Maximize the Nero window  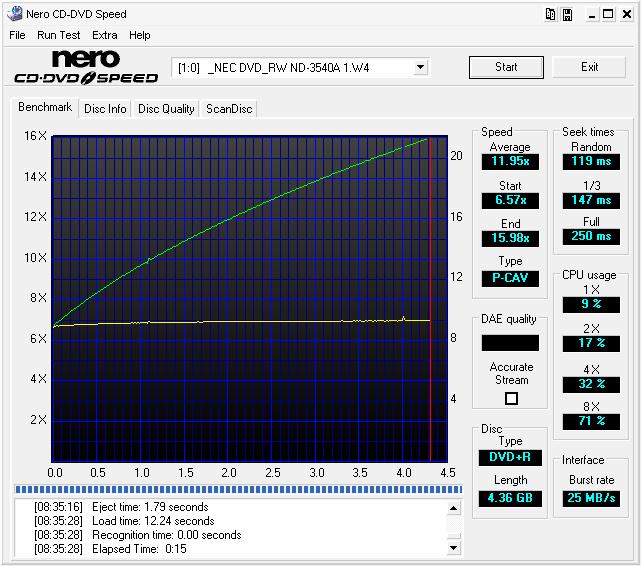[608, 14]
